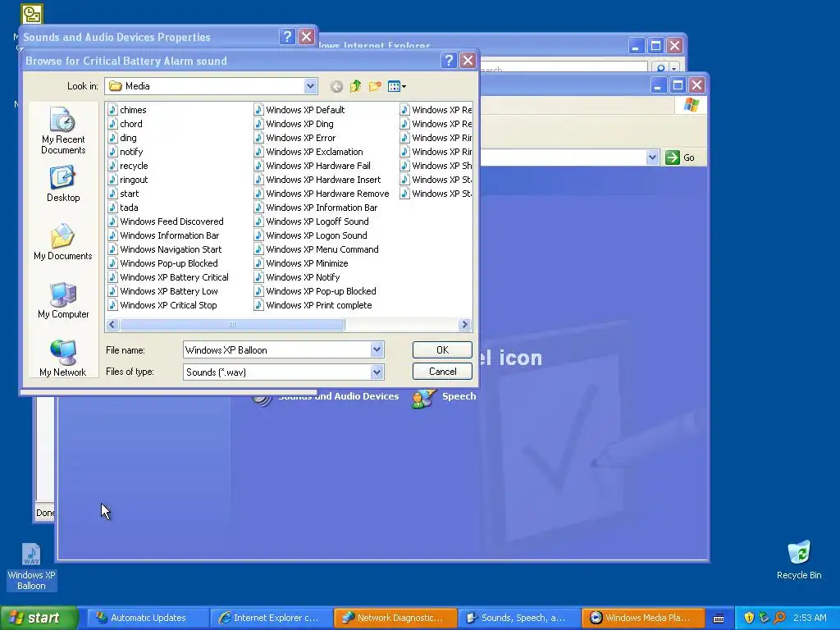Click the keyboard icon on the taskbar

pyautogui.click(x=719, y=619)
